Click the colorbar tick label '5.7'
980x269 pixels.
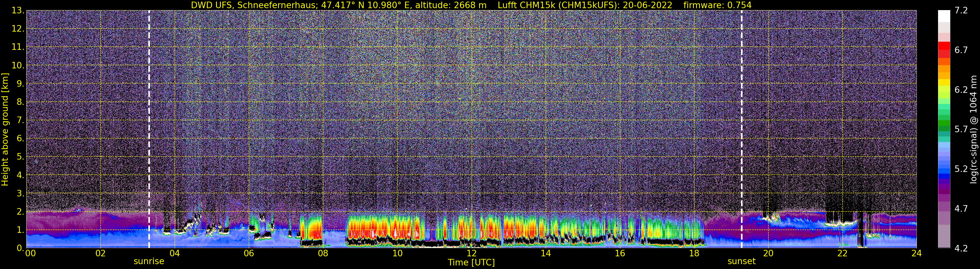[961, 129]
